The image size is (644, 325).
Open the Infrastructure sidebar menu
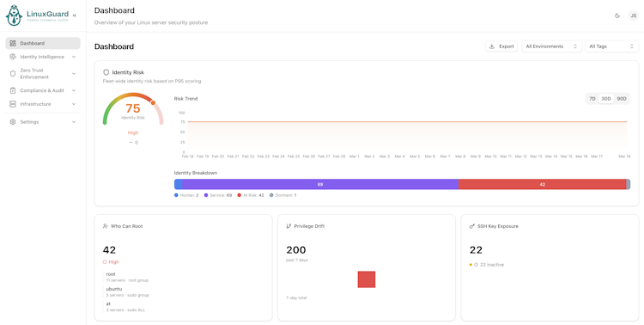(43, 104)
